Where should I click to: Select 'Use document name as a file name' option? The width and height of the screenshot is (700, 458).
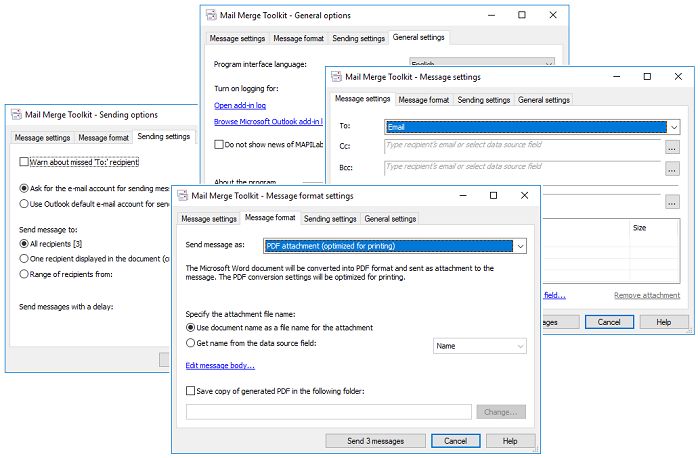[x=191, y=328]
